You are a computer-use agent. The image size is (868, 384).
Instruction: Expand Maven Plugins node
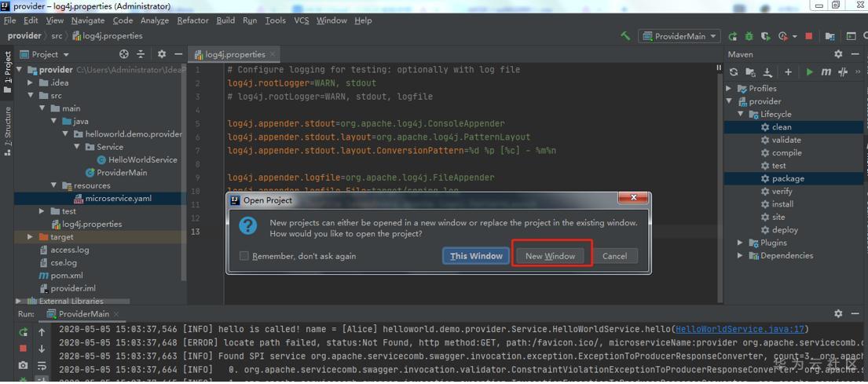click(x=741, y=243)
